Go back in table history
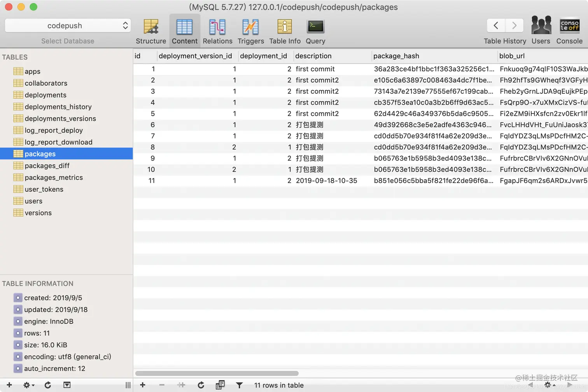588x392 pixels. (496, 26)
